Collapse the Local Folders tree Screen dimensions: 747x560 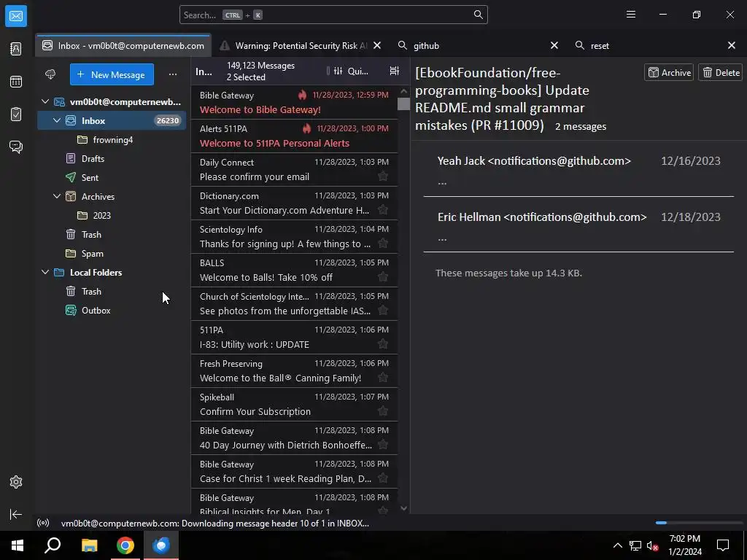click(45, 273)
